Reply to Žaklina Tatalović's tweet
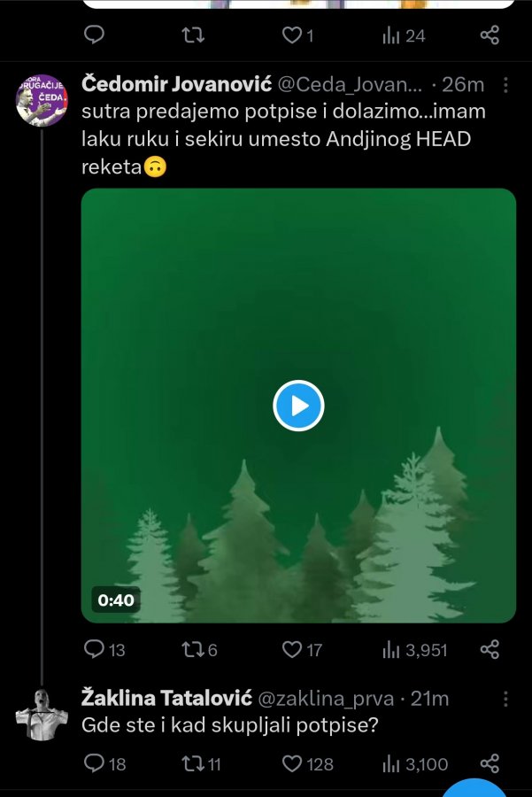The width and height of the screenshot is (532, 797). pyautogui.click(x=95, y=763)
